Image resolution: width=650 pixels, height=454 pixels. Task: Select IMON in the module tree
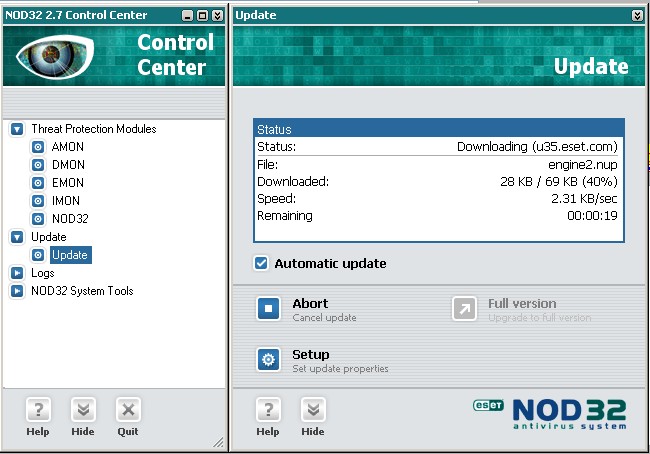[65, 201]
